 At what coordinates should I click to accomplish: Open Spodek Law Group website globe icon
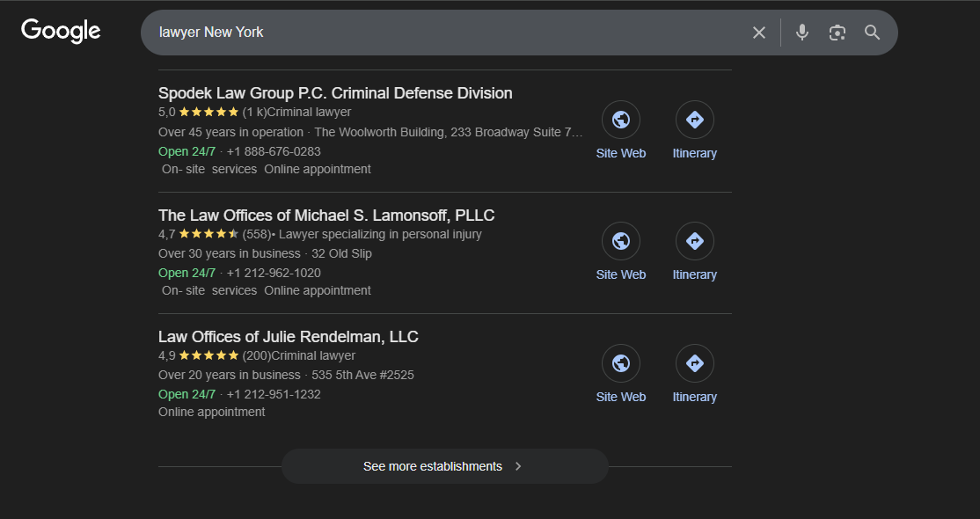620,120
